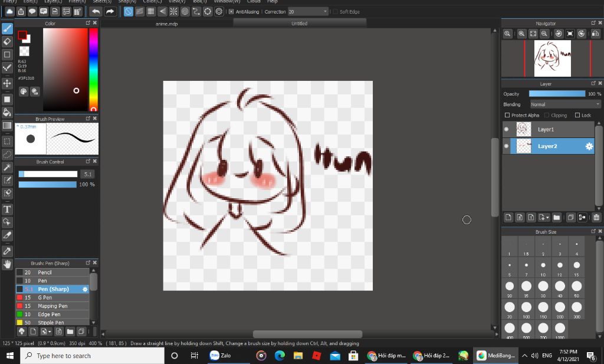
Task: Select the Hand tool
Action: tap(7, 264)
